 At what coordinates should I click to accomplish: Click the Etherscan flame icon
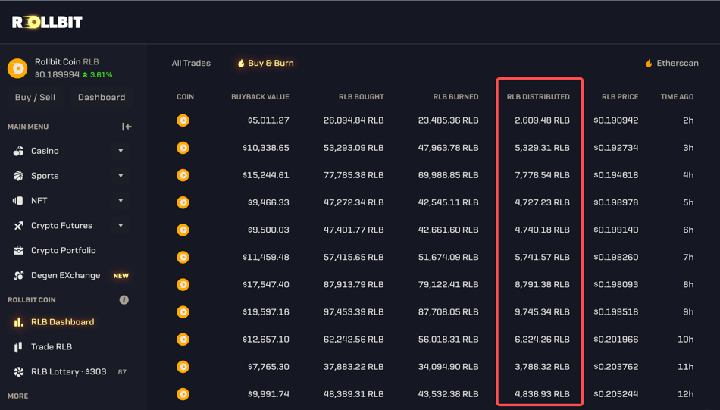click(x=649, y=63)
